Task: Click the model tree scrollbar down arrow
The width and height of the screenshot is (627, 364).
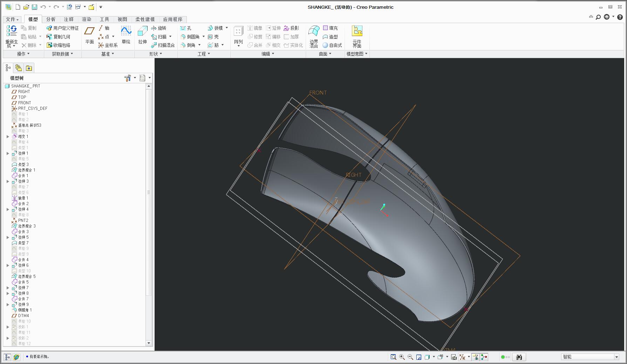Action: tap(149, 343)
